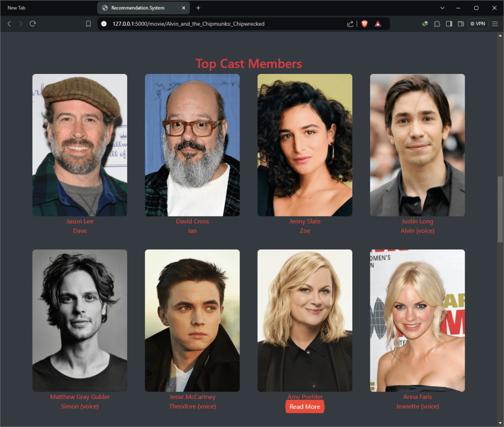The height and width of the screenshot is (427, 504).
Task: Click the Brave Rewards triangle icon
Action: tap(378, 24)
